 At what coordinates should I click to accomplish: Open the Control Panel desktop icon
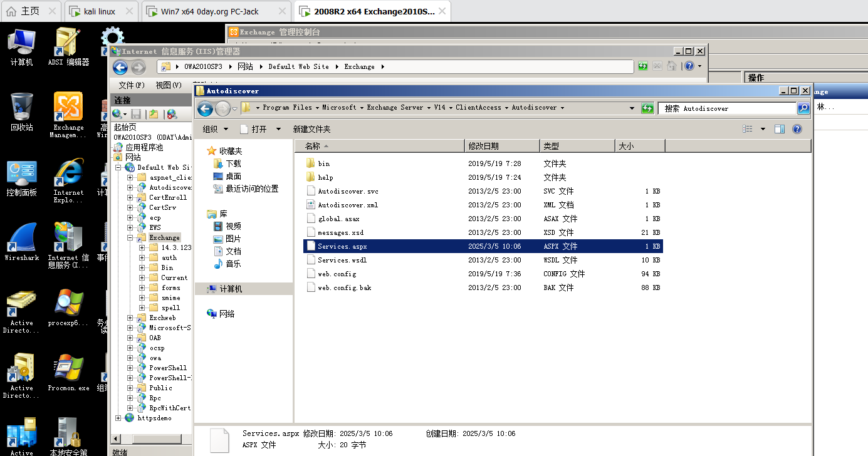22,179
